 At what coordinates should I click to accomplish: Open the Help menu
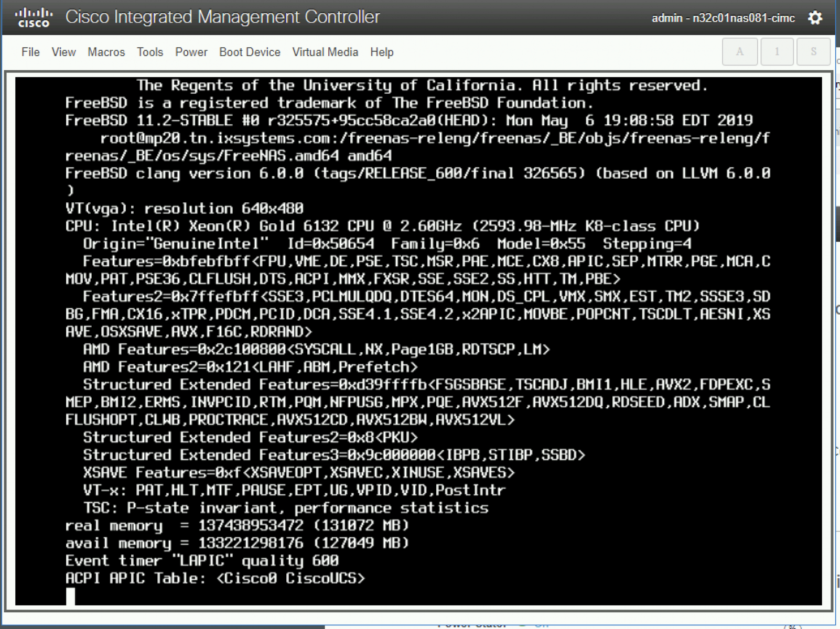pos(382,52)
